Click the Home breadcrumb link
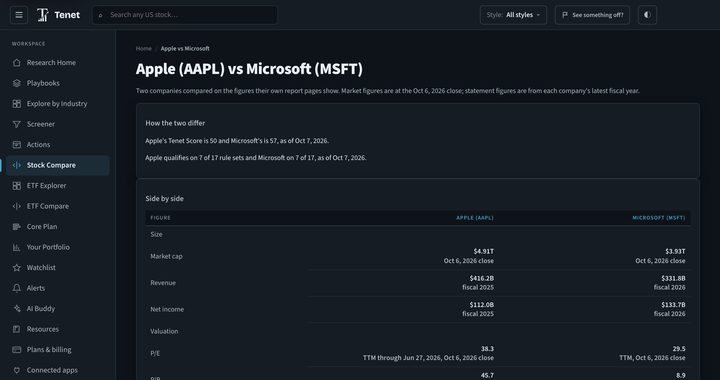This screenshot has height=380, width=720. pos(144,48)
